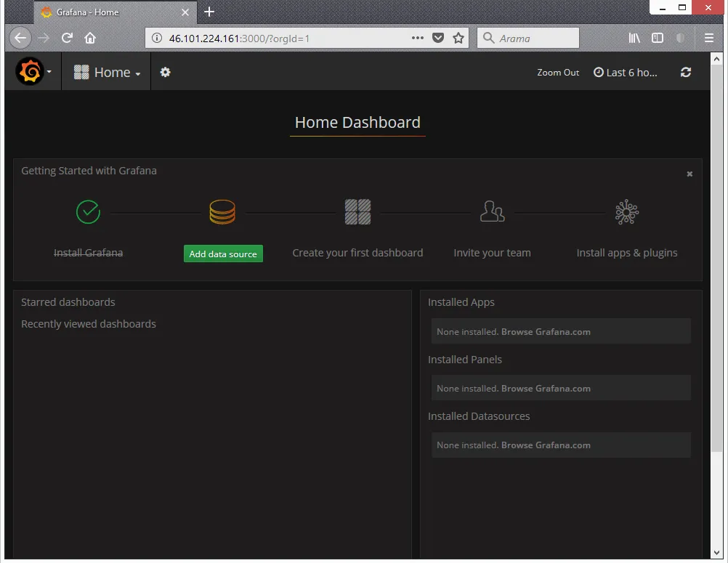Open the Grafana logo menu
Screen dimensions: 728x563
(x=33, y=71)
